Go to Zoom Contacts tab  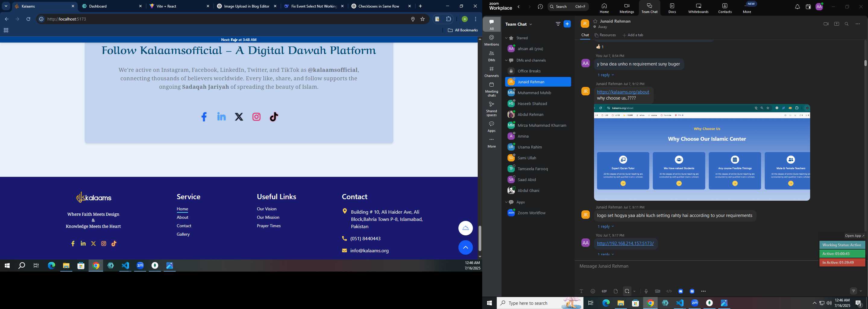725,8
